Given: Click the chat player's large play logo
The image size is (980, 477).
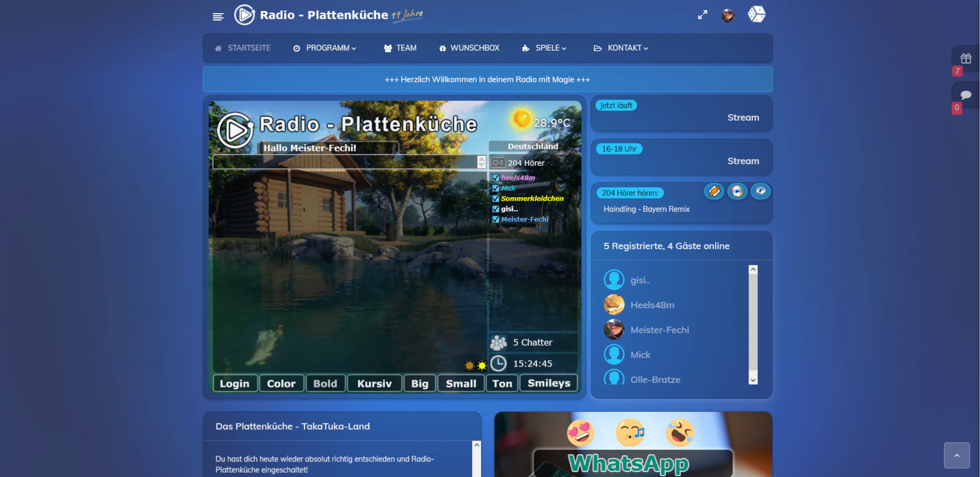Looking at the screenshot, I should click(236, 130).
